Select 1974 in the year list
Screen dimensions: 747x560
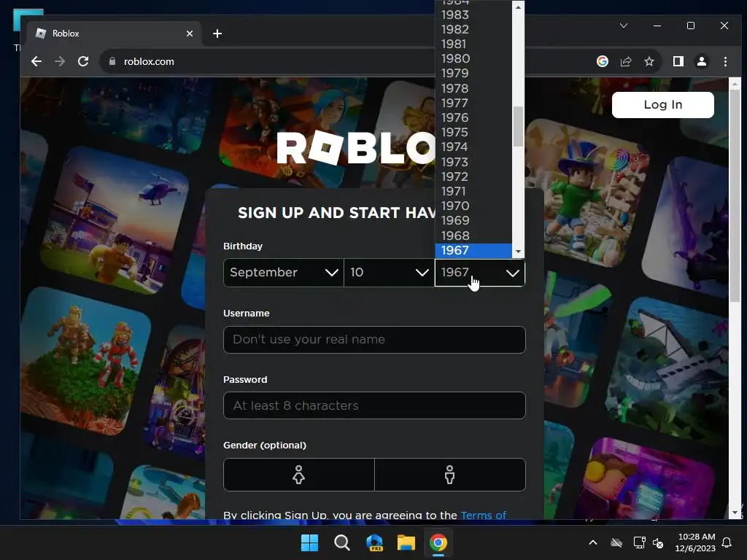click(473, 147)
